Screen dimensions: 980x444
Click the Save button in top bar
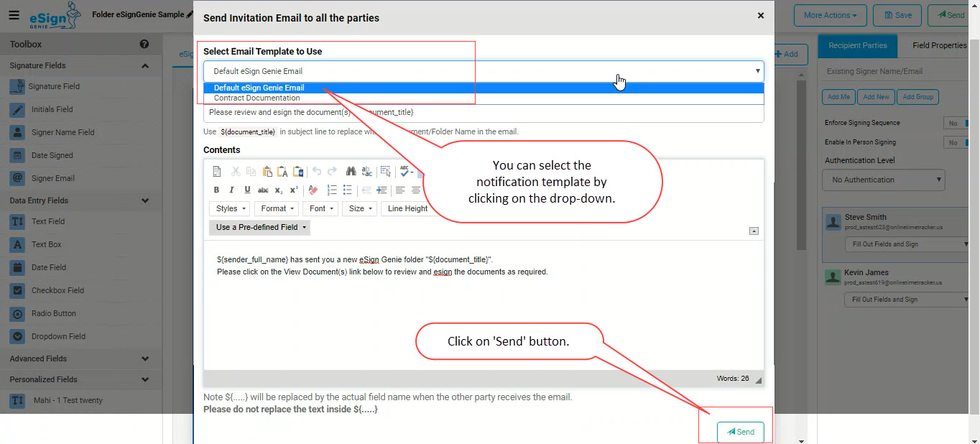(x=898, y=15)
